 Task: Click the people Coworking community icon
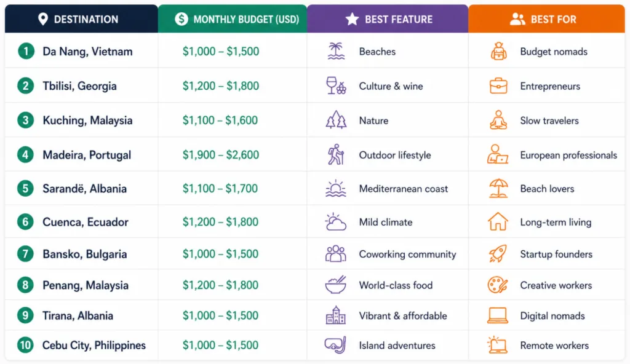click(x=335, y=254)
